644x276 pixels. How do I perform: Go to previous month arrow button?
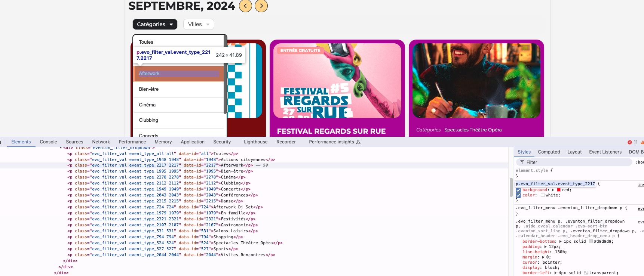[x=245, y=6]
